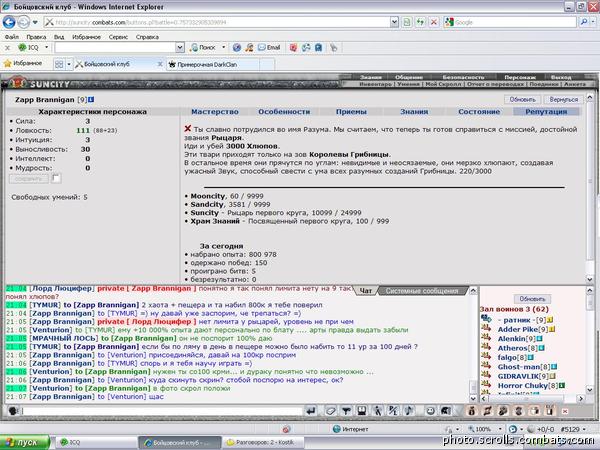Click the Чат tab

(366, 291)
